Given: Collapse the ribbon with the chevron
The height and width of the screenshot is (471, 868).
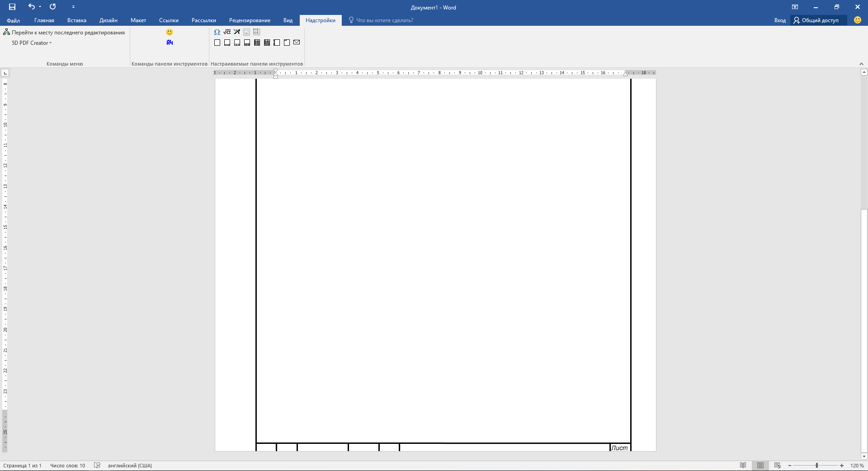Looking at the screenshot, I should point(861,64).
